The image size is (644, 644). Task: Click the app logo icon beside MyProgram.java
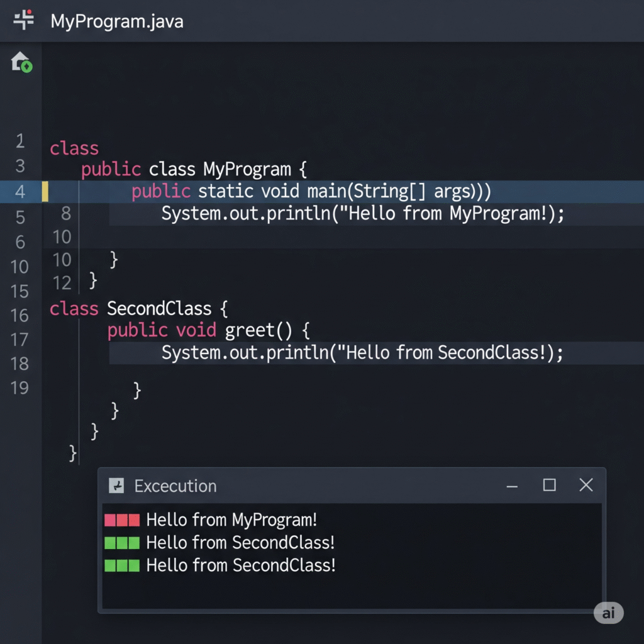[23, 19]
